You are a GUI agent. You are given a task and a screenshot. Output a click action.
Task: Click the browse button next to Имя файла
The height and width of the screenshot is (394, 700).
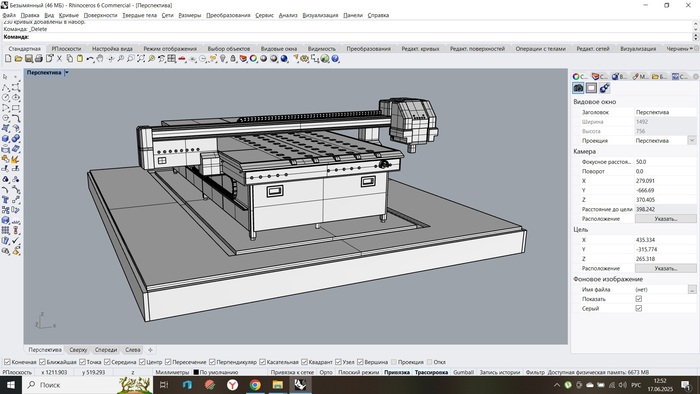(692, 290)
